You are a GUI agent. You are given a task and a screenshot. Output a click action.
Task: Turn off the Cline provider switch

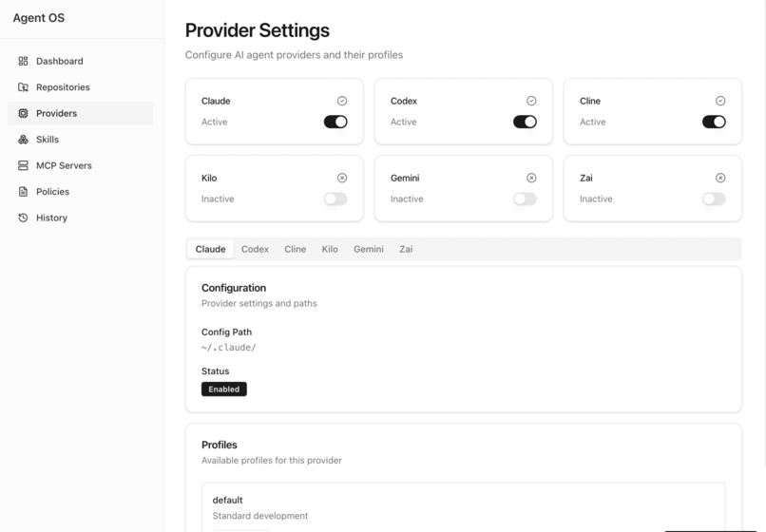click(x=714, y=122)
